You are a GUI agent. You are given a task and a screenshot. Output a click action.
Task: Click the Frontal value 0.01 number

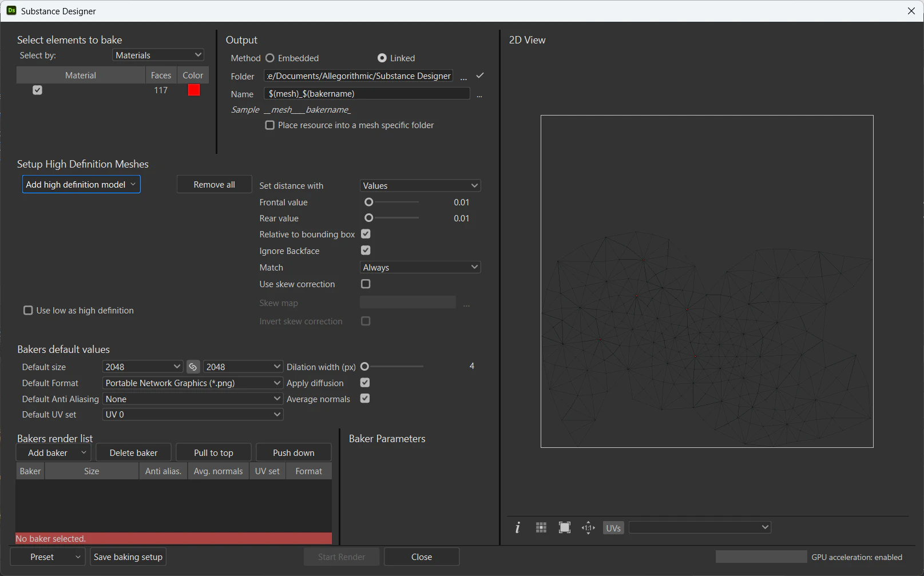click(x=461, y=202)
